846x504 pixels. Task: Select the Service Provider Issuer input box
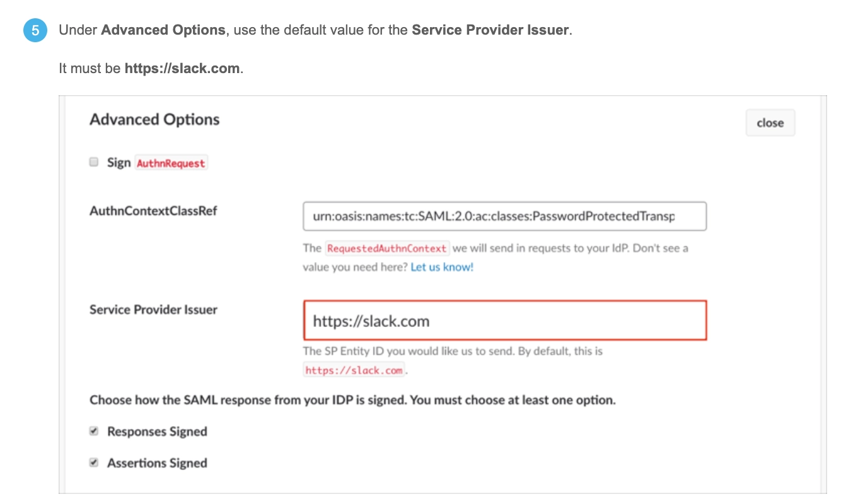coord(504,321)
